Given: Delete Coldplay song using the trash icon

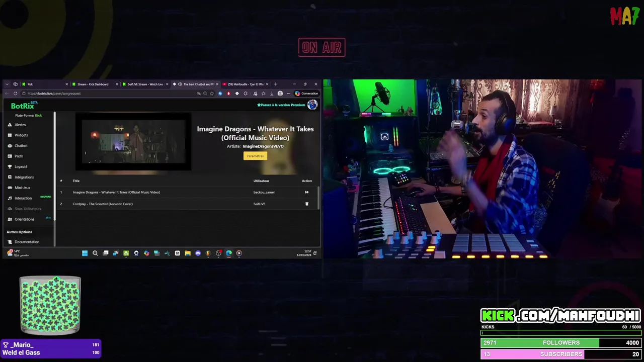Looking at the screenshot, I should coord(306,204).
